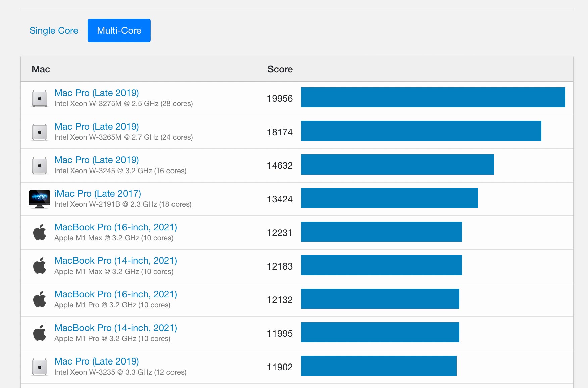Click the Score column header
588x388 pixels.
[280, 69]
